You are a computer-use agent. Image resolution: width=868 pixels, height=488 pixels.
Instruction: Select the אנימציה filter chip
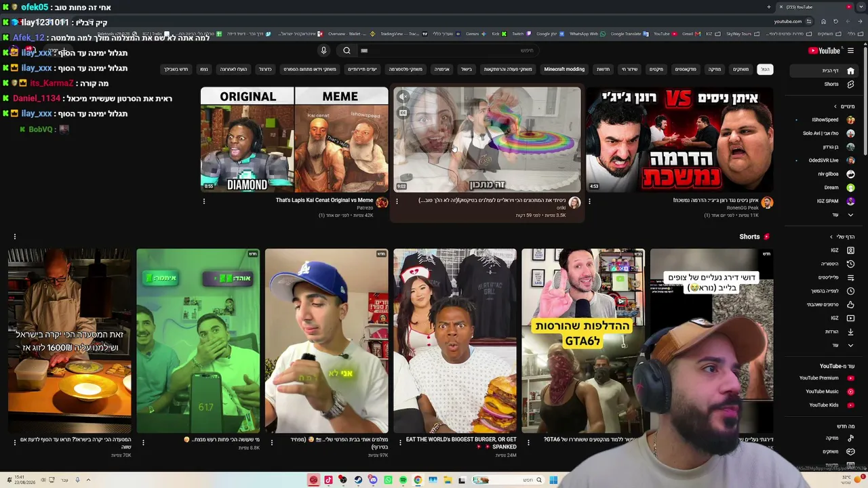pos(441,69)
